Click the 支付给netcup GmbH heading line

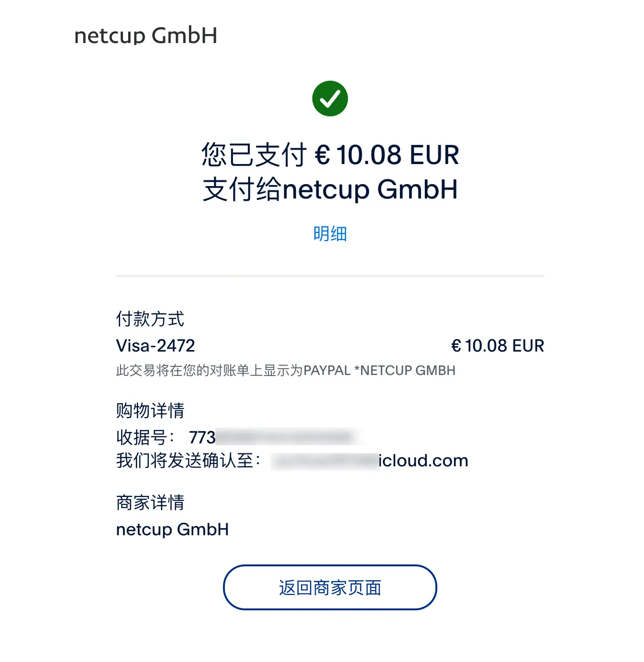330,189
